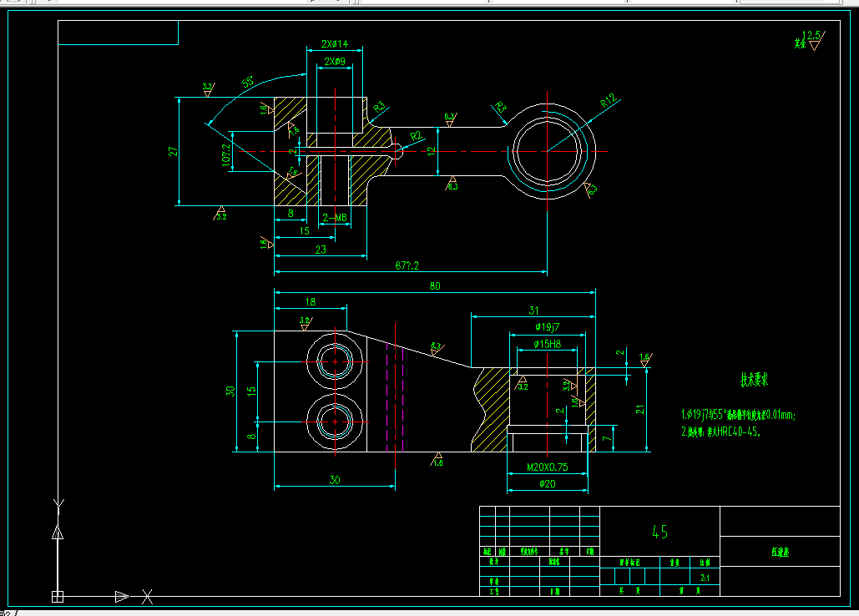Image resolution: width=859 pixels, height=616 pixels.
Task: Select the overall dimension 80 above bottom view
Action: tap(433, 285)
